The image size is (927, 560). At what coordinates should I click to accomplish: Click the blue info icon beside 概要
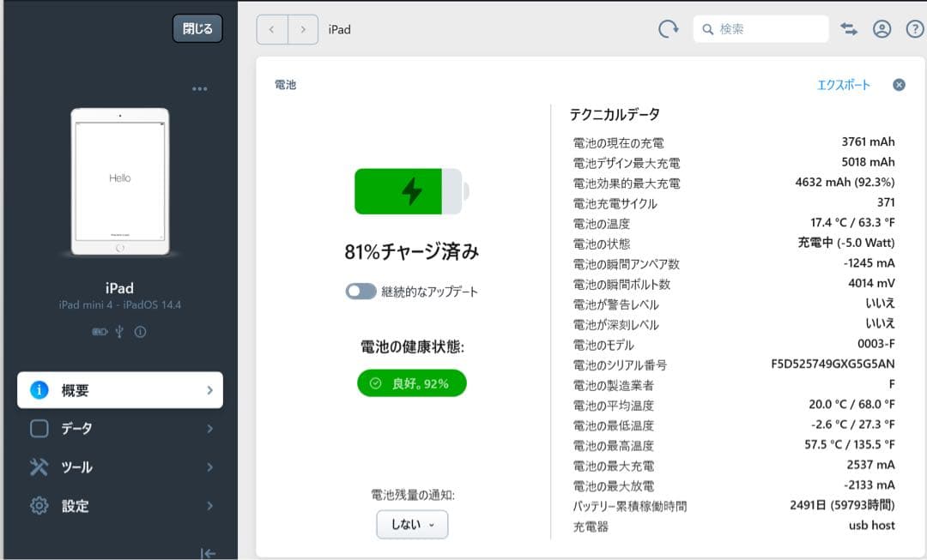click(x=39, y=390)
